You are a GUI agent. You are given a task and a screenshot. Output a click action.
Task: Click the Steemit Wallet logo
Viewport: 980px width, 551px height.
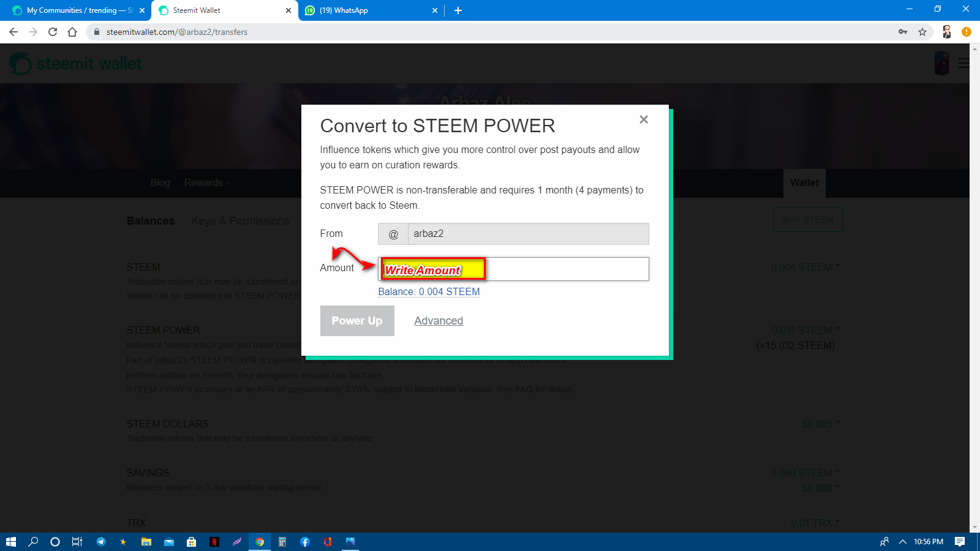click(x=76, y=64)
